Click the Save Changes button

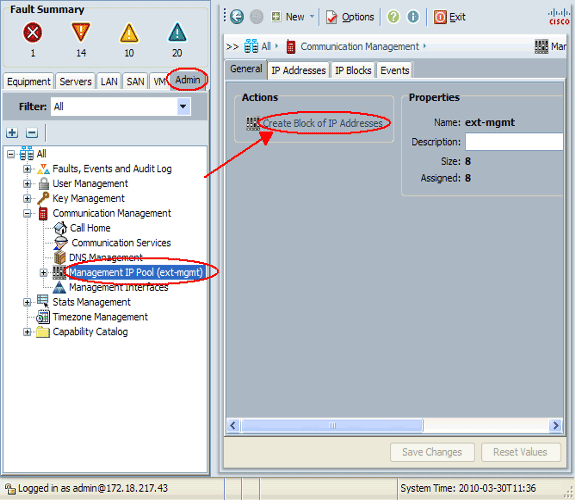click(x=432, y=452)
